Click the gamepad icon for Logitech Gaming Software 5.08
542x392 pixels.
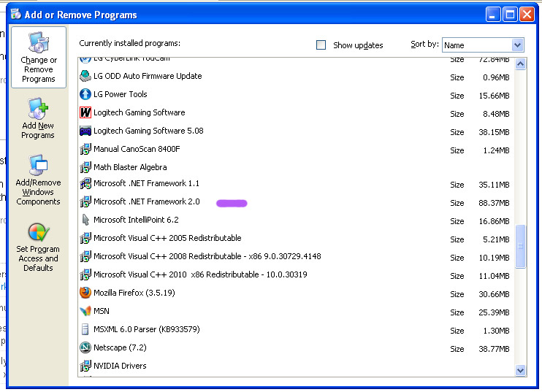pos(85,131)
